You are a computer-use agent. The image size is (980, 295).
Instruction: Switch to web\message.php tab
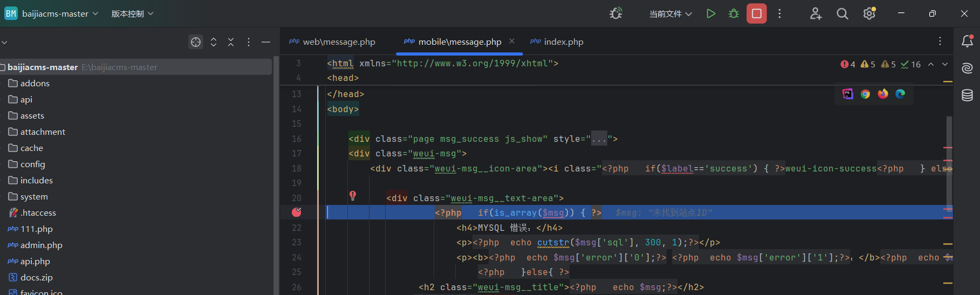[332, 42]
